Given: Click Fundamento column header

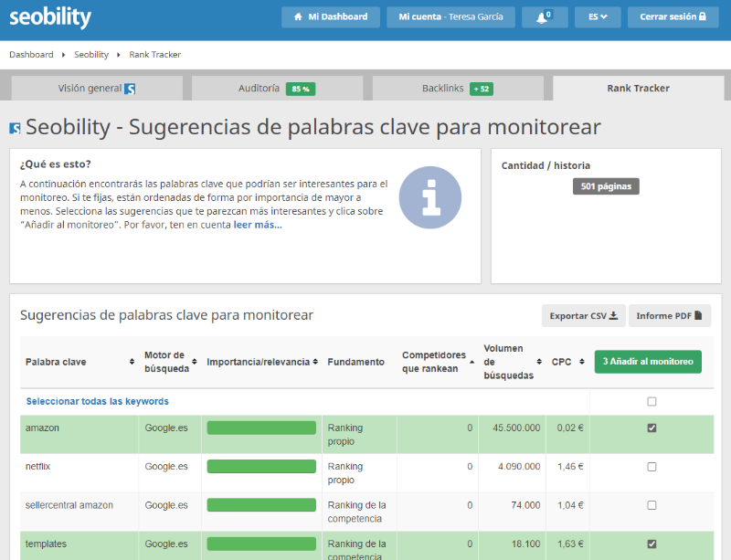Looking at the screenshot, I should [x=355, y=362].
